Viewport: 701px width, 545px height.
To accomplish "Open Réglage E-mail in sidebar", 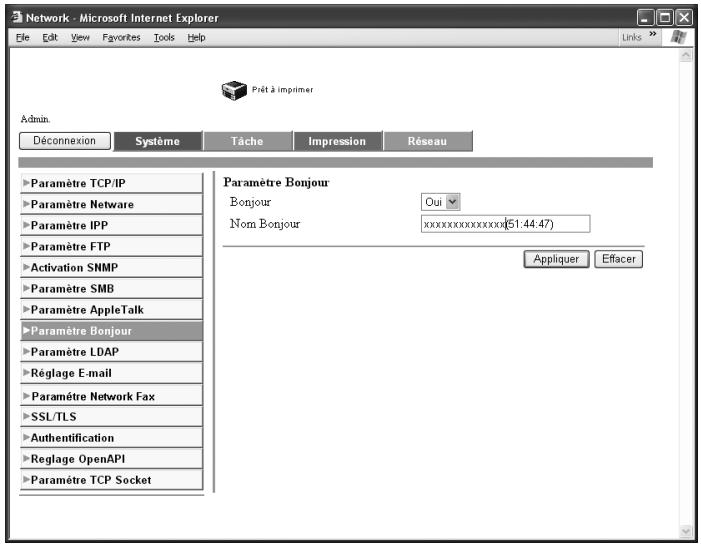I will (x=111, y=373).
